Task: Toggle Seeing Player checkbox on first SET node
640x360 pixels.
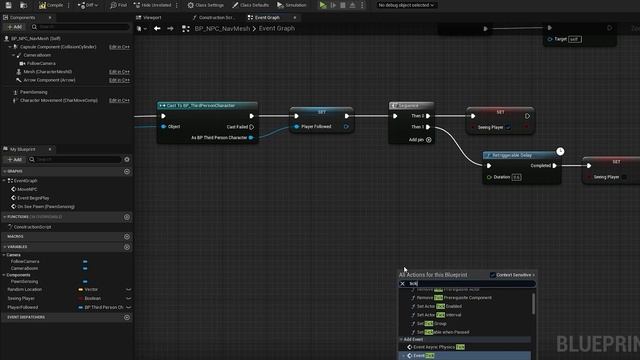Action: tap(508, 127)
